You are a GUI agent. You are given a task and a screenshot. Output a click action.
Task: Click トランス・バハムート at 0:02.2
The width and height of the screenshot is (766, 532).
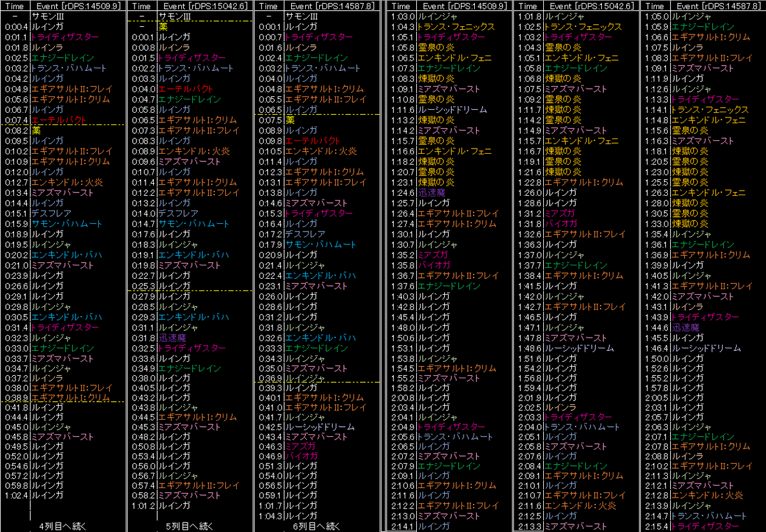pyautogui.click(x=195, y=68)
